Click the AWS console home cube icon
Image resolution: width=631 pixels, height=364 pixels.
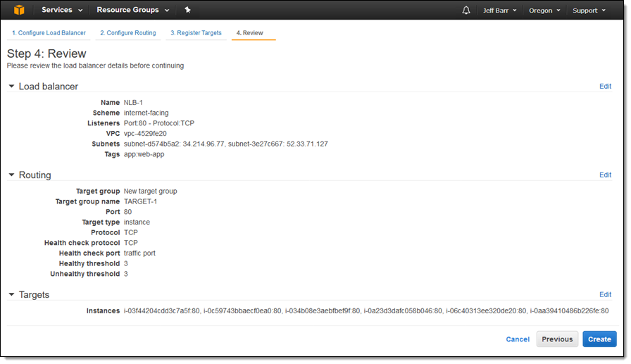pyautogui.click(x=18, y=10)
